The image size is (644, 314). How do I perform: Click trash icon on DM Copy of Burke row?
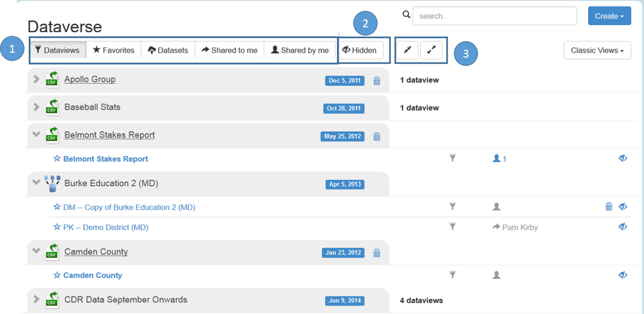coord(609,206)
